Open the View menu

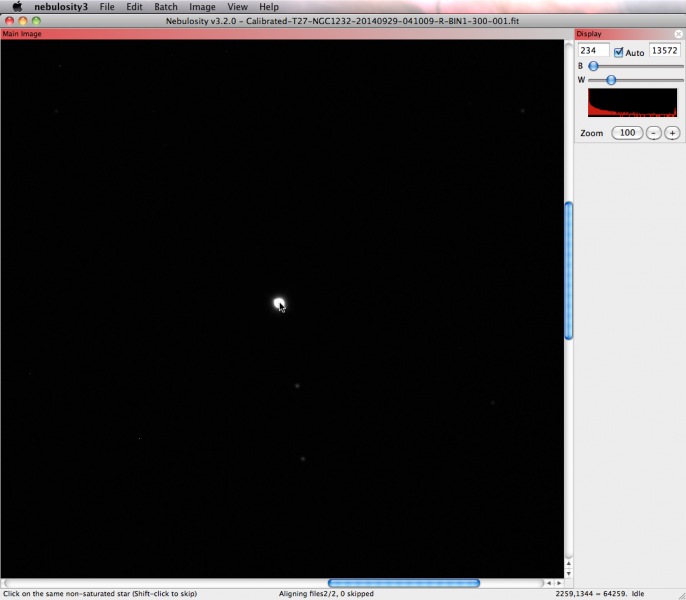tap(238, 7)
